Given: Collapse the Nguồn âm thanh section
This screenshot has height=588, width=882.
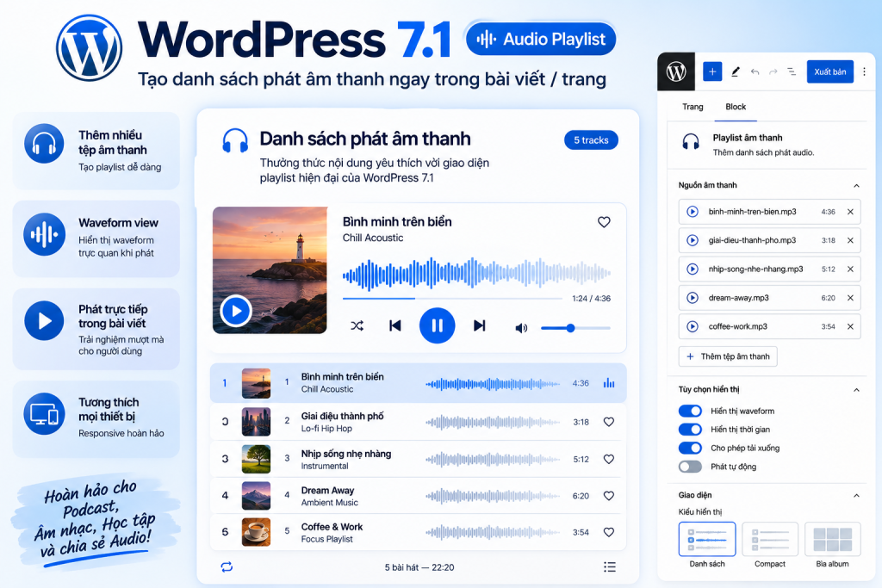Looking at the screenshot, I should [856, 185].
